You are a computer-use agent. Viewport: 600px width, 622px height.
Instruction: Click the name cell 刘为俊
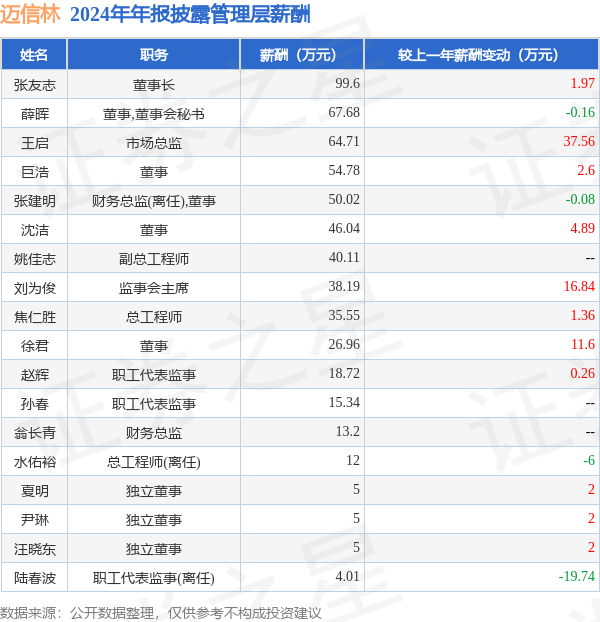coord(35,288)
